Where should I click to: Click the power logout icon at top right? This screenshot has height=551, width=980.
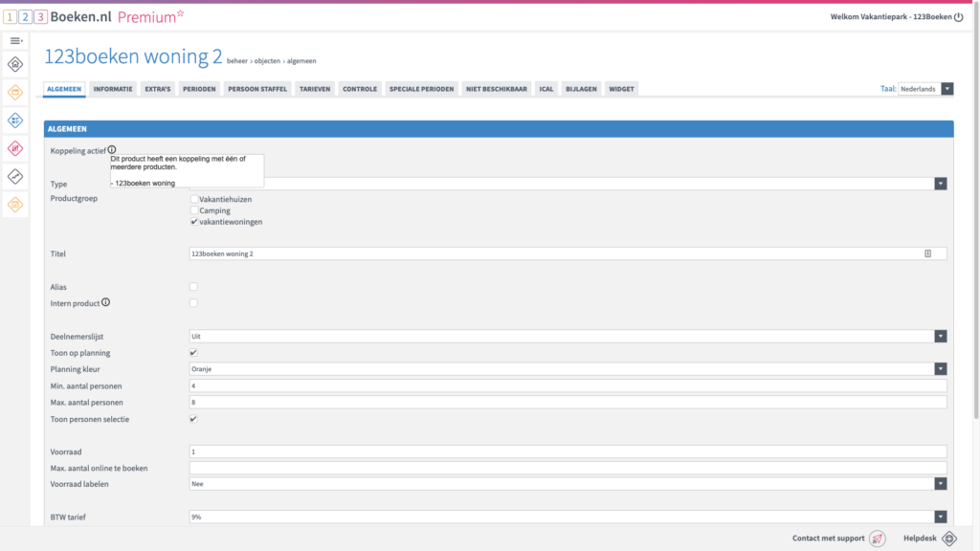point(959,17)
